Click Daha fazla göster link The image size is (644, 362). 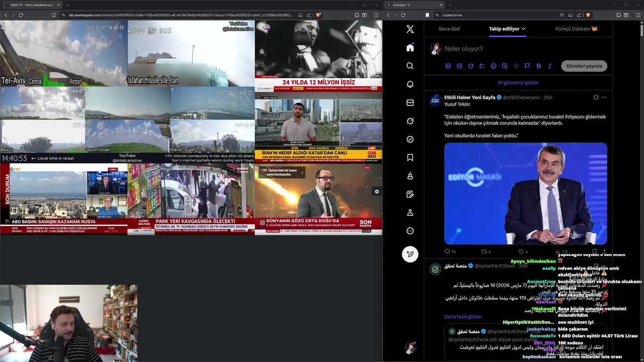(463, 317)
